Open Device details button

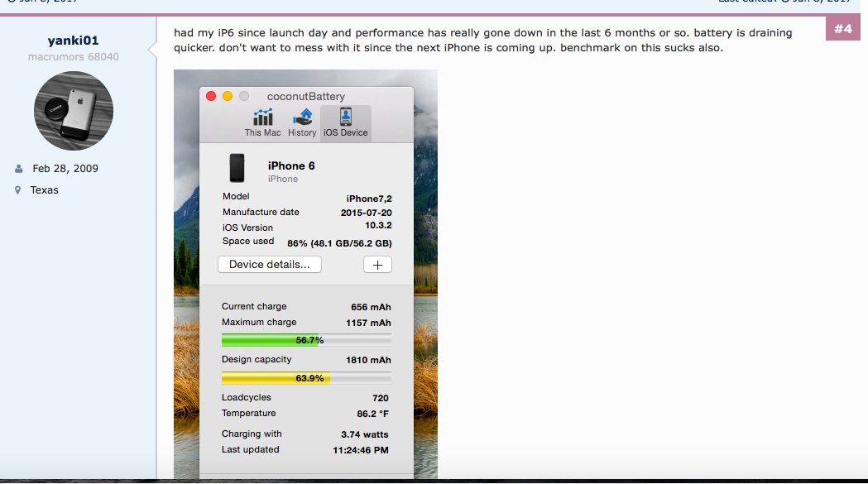click(x=270, y=265)
